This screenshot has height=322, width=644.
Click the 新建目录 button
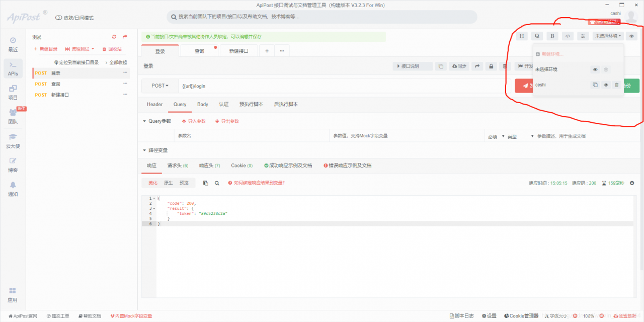(x=46, y=49)
